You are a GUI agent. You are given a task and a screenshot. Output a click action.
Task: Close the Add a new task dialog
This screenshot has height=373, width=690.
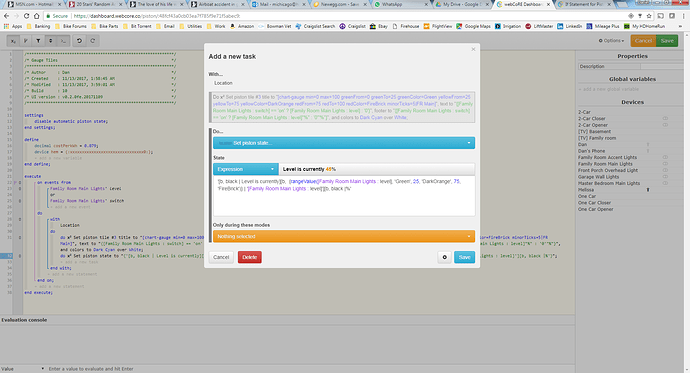pyautogui.click(x=473, y=49)
